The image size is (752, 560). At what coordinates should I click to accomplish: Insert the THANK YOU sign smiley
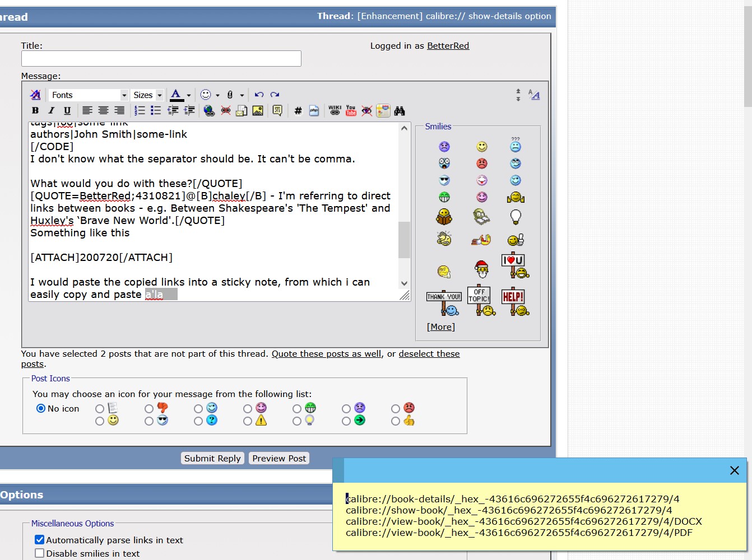point(444,303)
